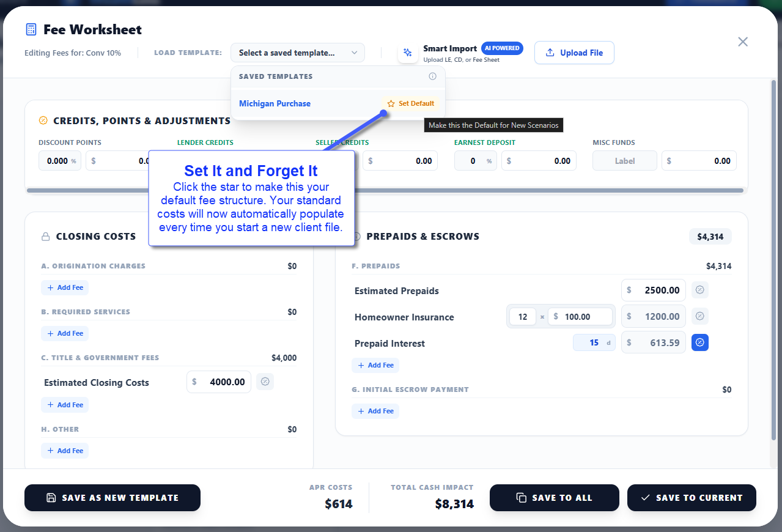Click the lock icon next to Closing Costs

click(45, 236)
